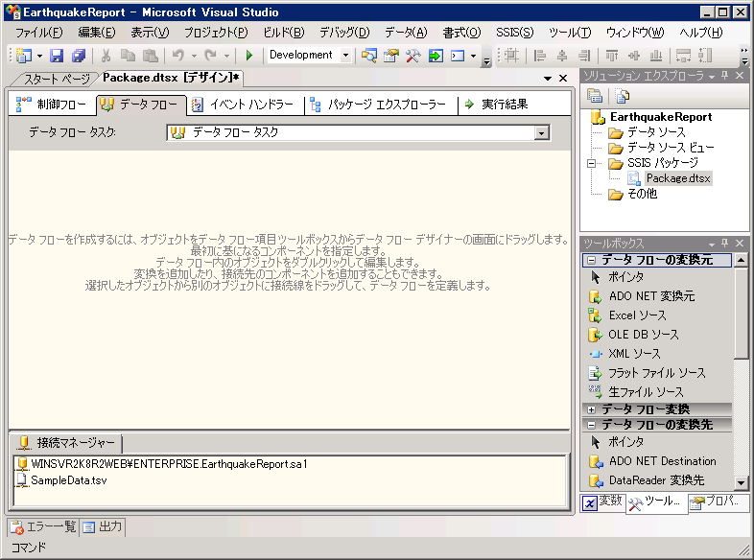Collapse データ フローの変換元 section
The image size is (754, 560).
[592, 261]
